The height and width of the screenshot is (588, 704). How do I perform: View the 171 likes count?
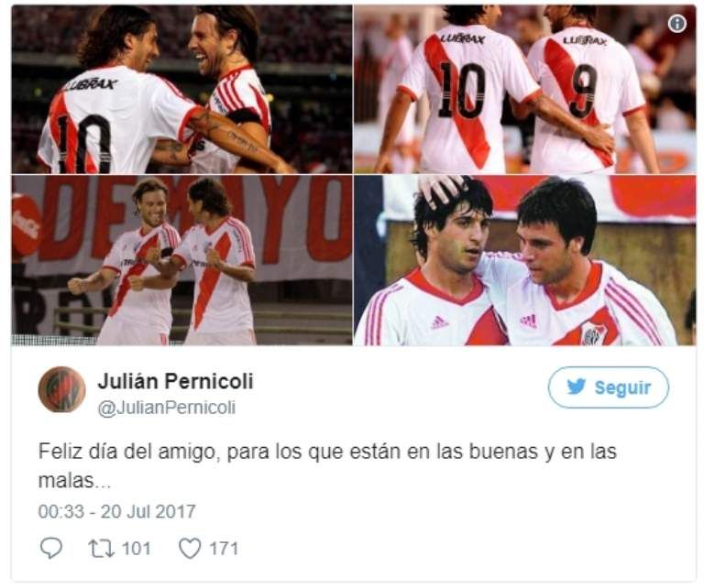224,549
